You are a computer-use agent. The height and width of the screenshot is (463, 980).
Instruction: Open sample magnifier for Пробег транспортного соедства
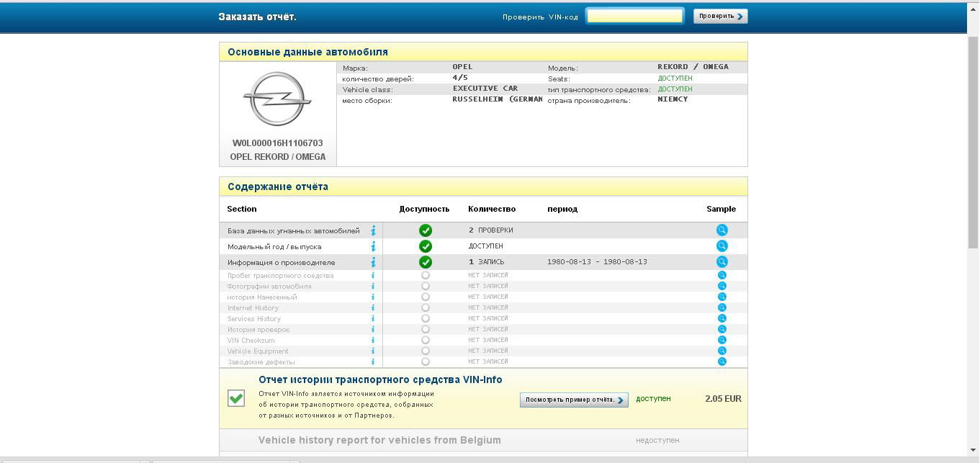pyautogui.click(x=721, y=275)
